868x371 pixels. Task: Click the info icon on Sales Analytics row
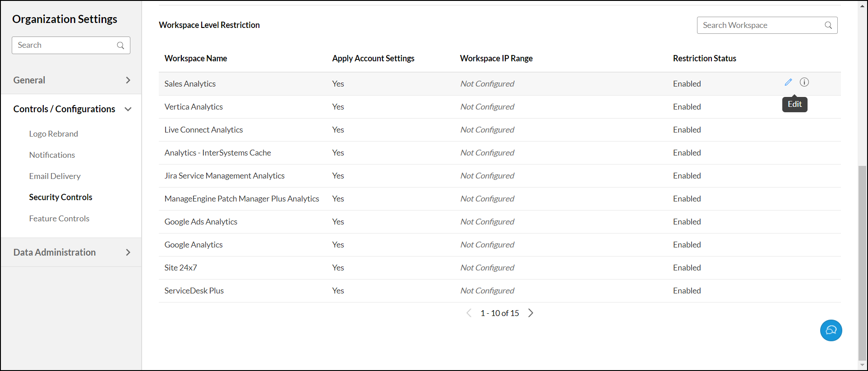coord(804,82)
